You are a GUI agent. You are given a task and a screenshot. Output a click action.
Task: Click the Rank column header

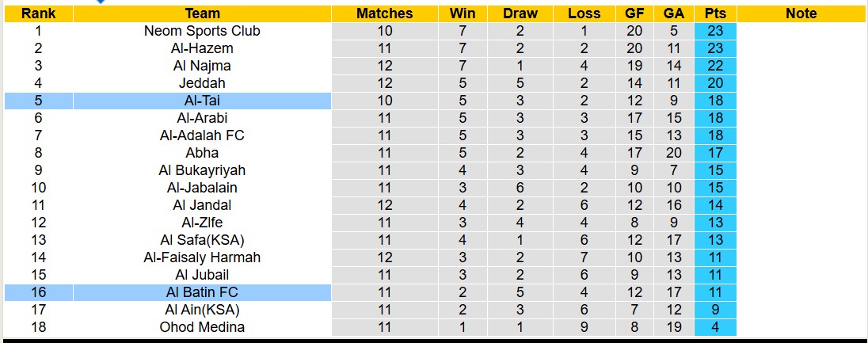38,13
